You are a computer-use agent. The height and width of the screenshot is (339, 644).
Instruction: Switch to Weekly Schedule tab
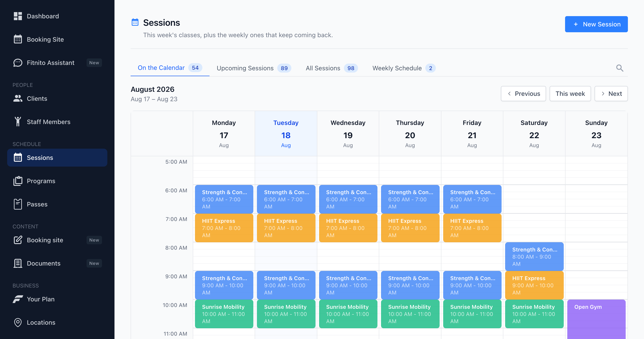[404, 68]
